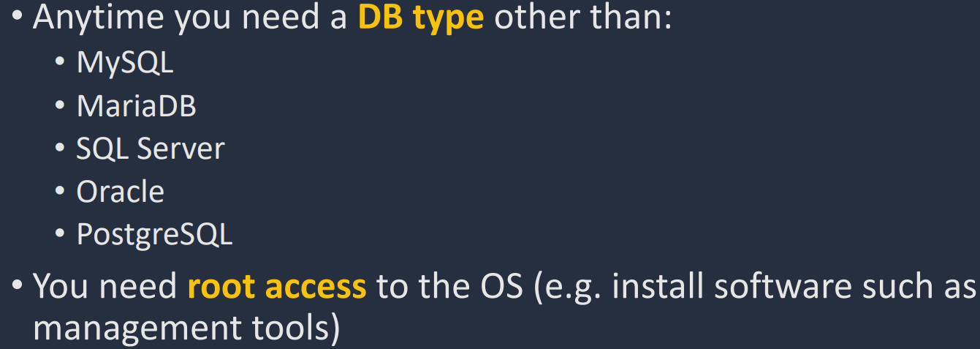Viewport: 980px width, 349px height.
Task: Click the bullet before MySQL
Action: pyautogui.click(x=61, y=64)
